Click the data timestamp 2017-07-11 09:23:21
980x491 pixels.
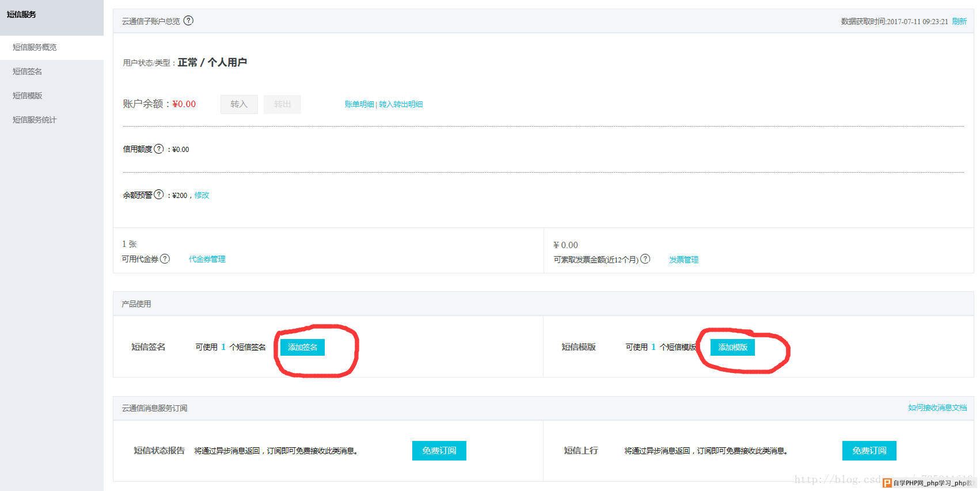click(917, 21)
